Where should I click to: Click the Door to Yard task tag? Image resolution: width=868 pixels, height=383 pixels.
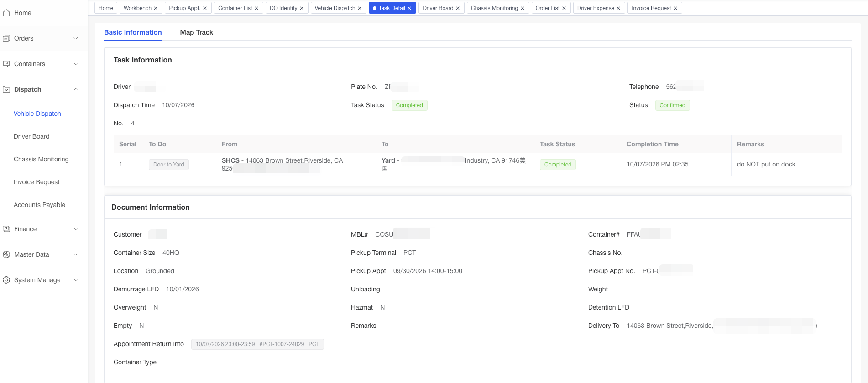[169, 165]
